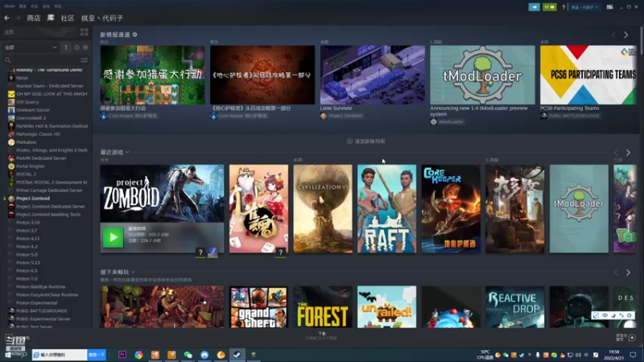
Task: Go back with the left arrow icon
Action: point(7,18)
